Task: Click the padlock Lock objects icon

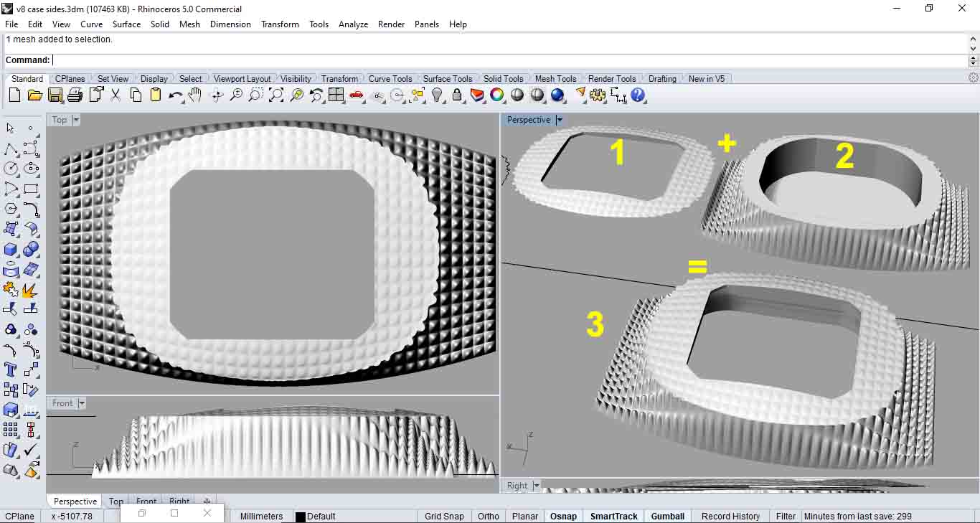Action: coord(457,95)
